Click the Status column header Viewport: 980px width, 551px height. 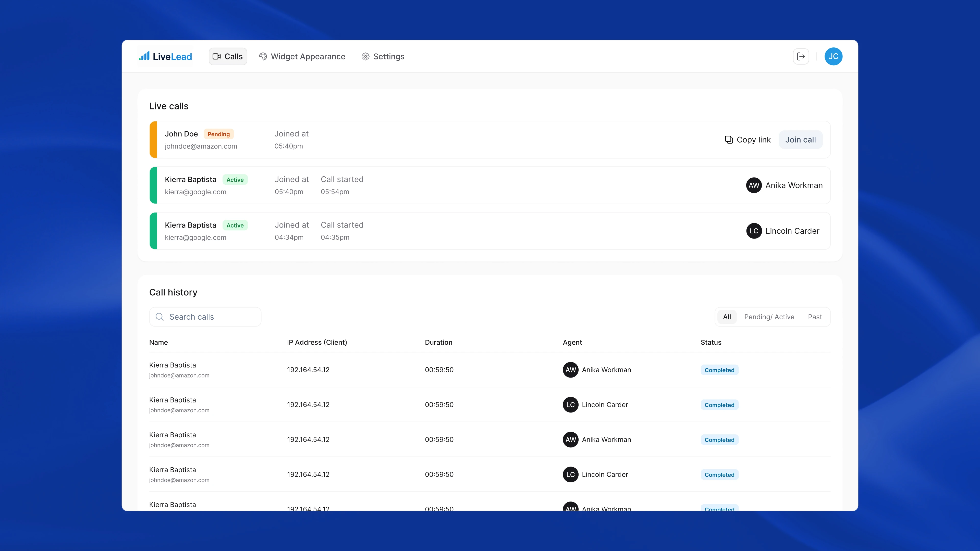pos(711,342)
